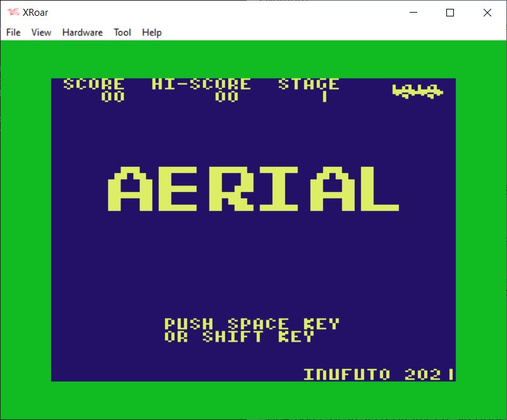Show the Help menu
This screenshot has height=420, width=507.
pos(152,32)
